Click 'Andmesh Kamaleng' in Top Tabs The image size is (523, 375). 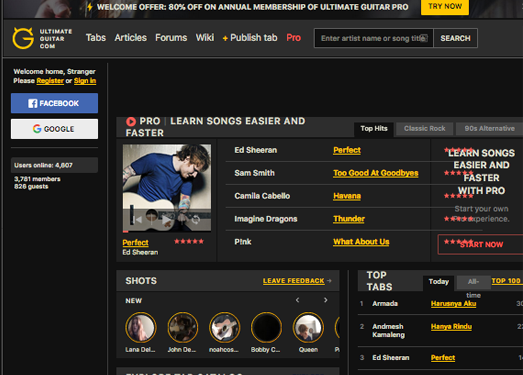(388, 331)
